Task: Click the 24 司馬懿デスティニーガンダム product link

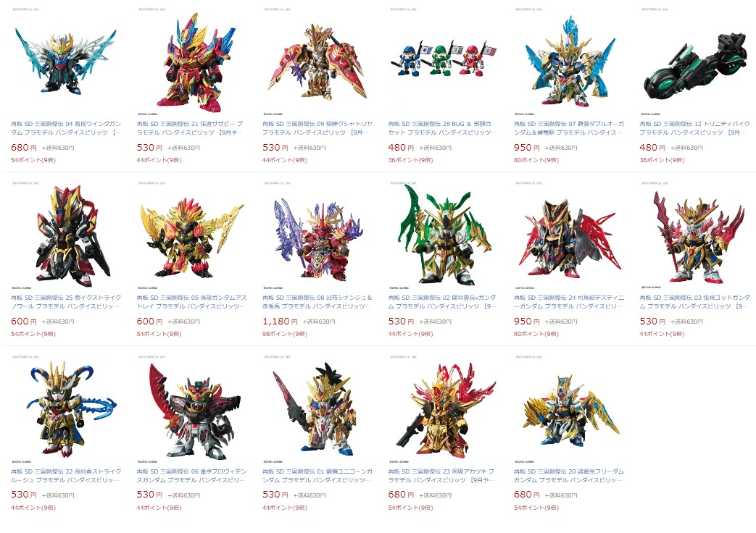Action: click(x=569, y=302)
